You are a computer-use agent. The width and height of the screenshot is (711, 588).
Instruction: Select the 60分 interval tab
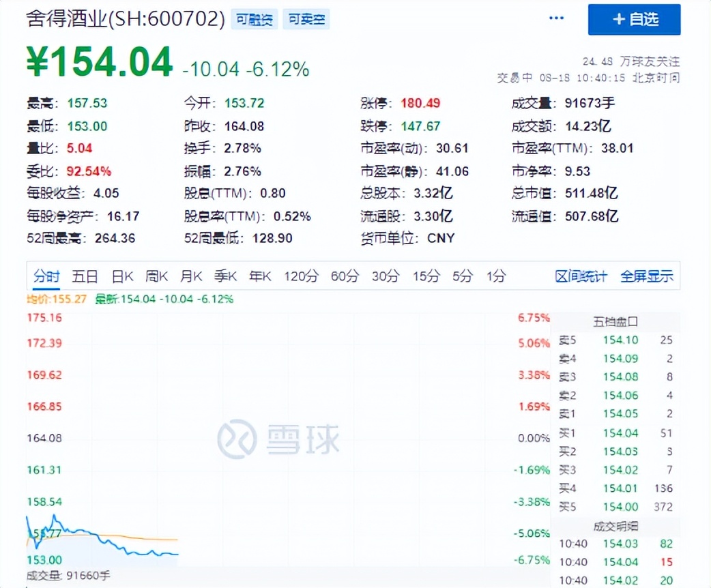[345, 276]
